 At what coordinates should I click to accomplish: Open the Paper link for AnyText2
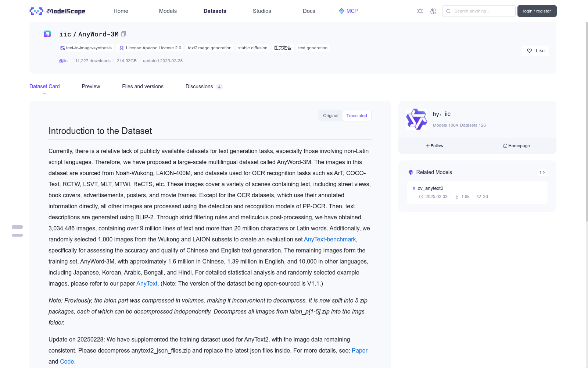pos(359,350)
